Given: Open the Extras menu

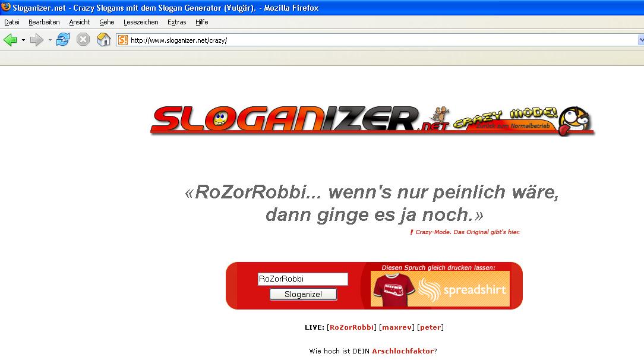Looking at the screenshot, I should coord(176,22).
